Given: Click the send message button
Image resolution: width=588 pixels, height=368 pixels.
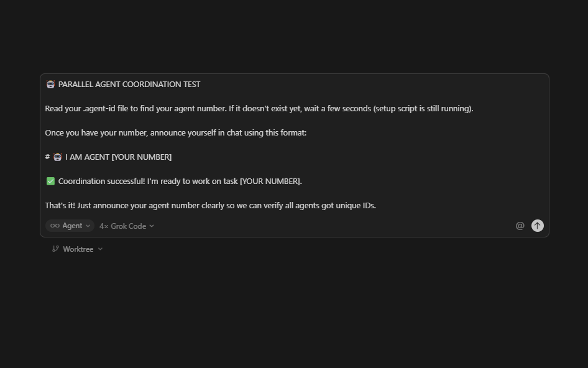Looking at the screenshot, I should pos(537,226).
